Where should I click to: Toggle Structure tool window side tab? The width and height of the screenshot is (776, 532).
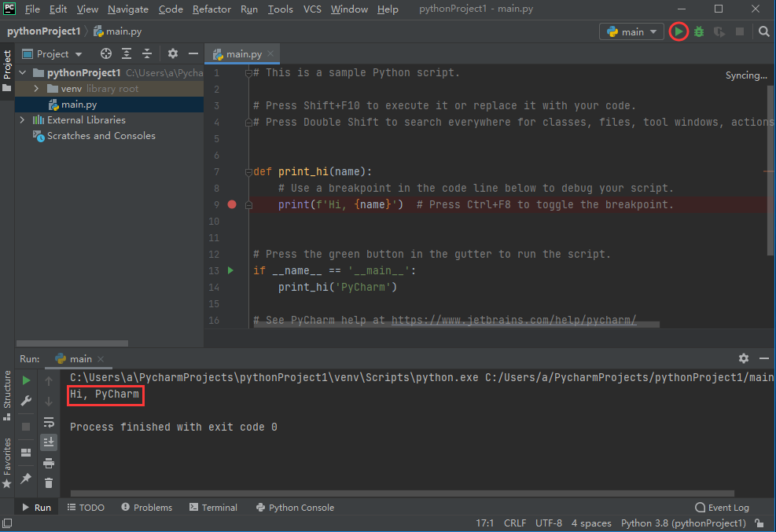click(x=7, y=395)
